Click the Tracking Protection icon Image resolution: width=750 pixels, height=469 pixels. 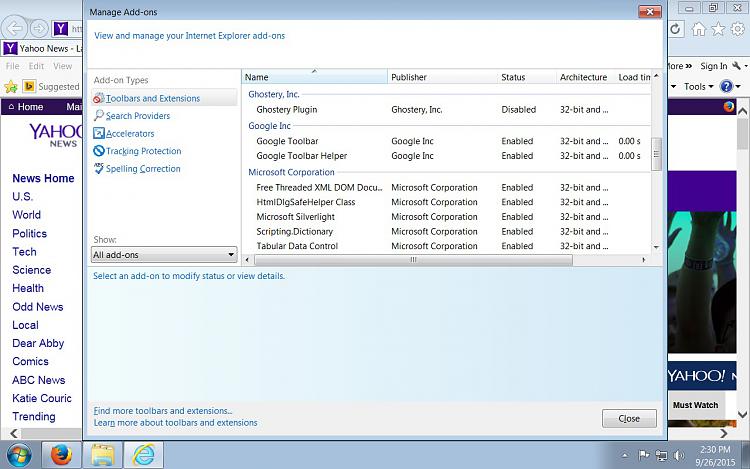point(99,151)
